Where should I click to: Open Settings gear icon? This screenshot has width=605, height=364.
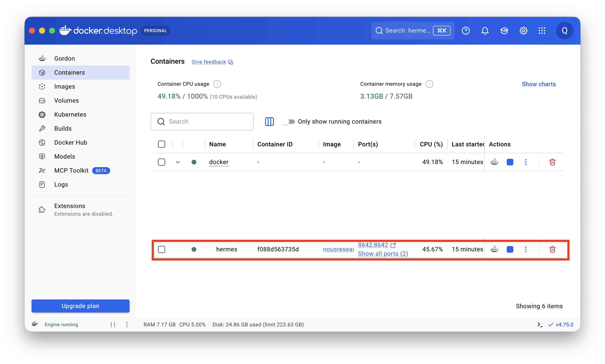tap(523, 30)
